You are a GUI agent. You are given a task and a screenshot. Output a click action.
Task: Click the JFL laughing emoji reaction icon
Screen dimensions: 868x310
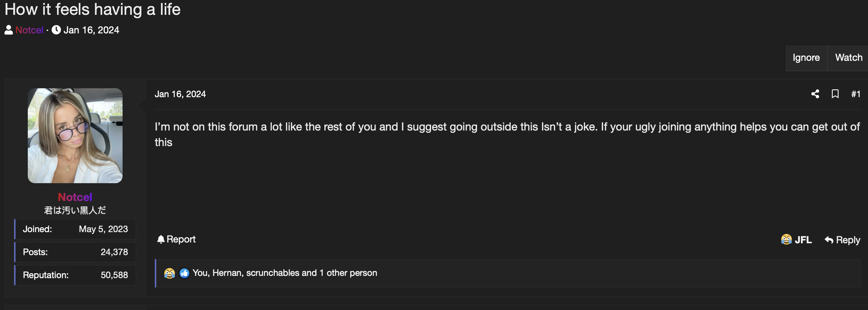click(786, 240)
